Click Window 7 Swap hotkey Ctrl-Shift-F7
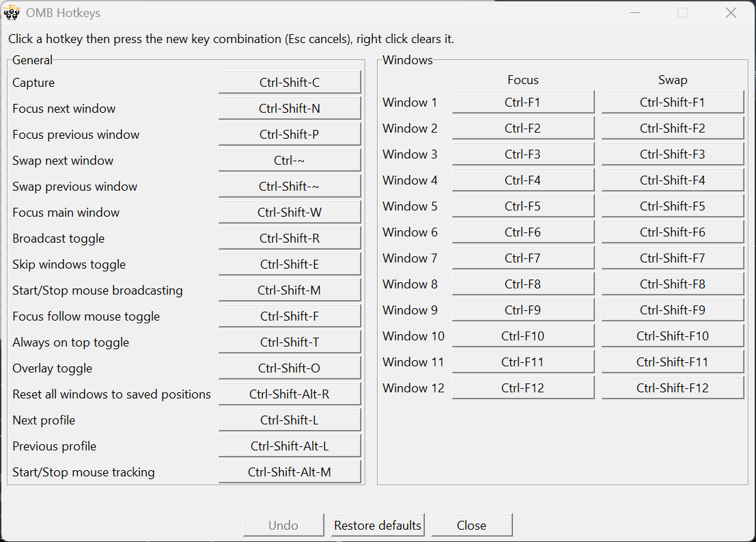 coord(673,258)
